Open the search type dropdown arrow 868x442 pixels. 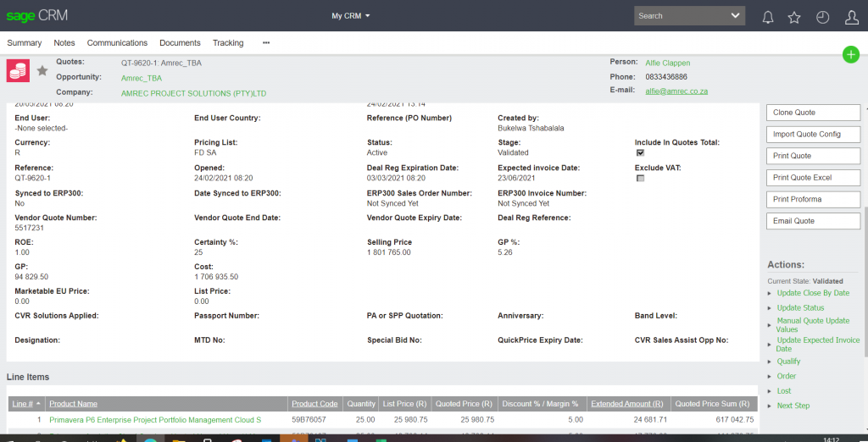tap(735, 16)
